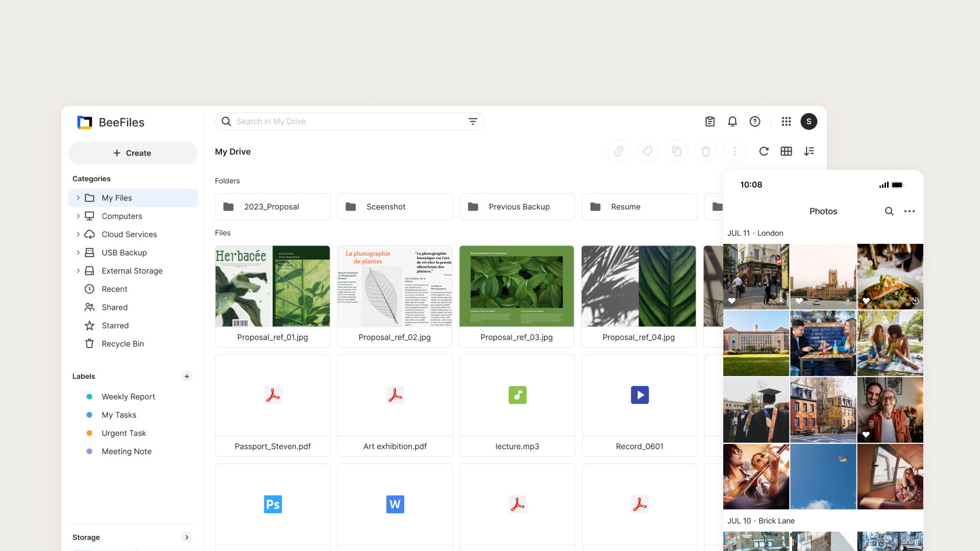Image resolution: width=980 pixels, height=551 pixels.
Task: Open the sort order options
Action: click(809, 151)
